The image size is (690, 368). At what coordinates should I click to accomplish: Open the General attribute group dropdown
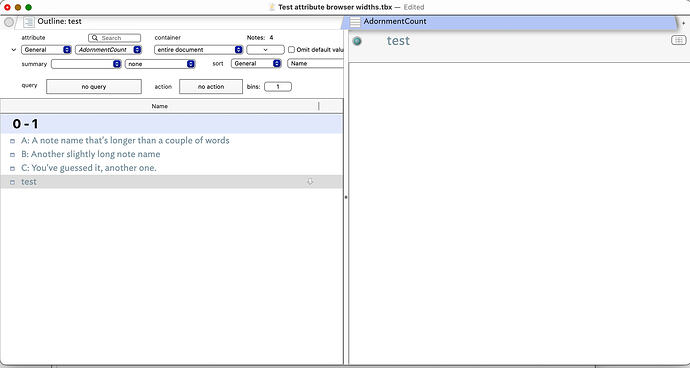point(46,50)
